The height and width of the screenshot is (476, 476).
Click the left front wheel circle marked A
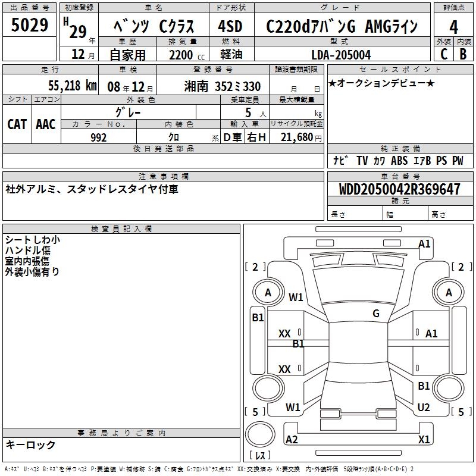click(x=268, y=293)
